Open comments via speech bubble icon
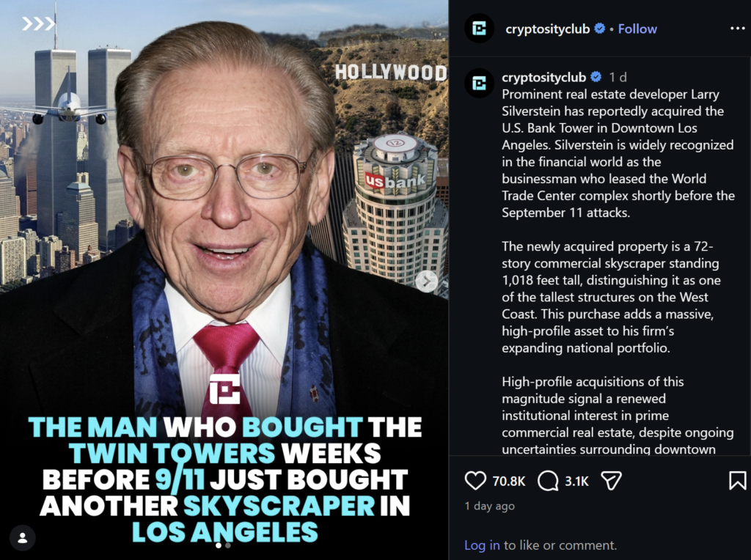 point(548,481)
